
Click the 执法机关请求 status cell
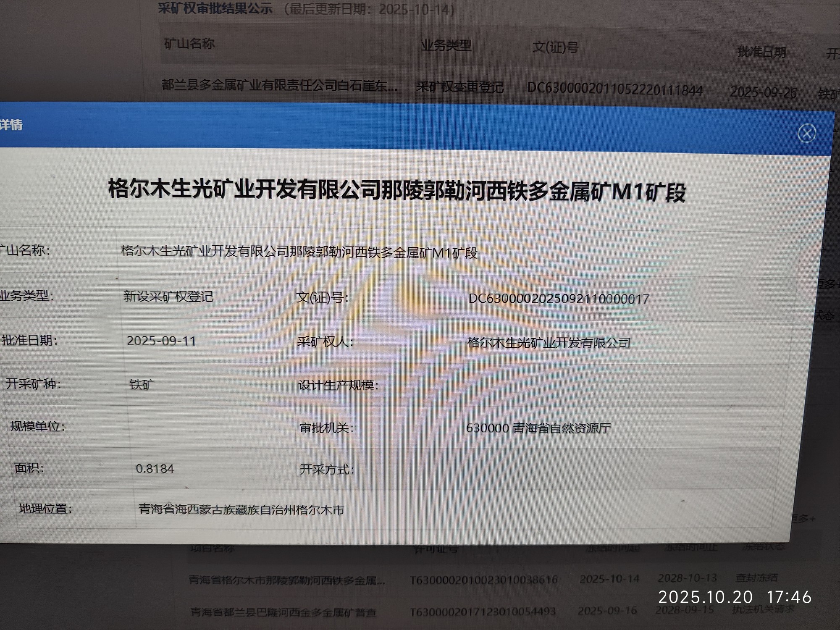point(763,609)
